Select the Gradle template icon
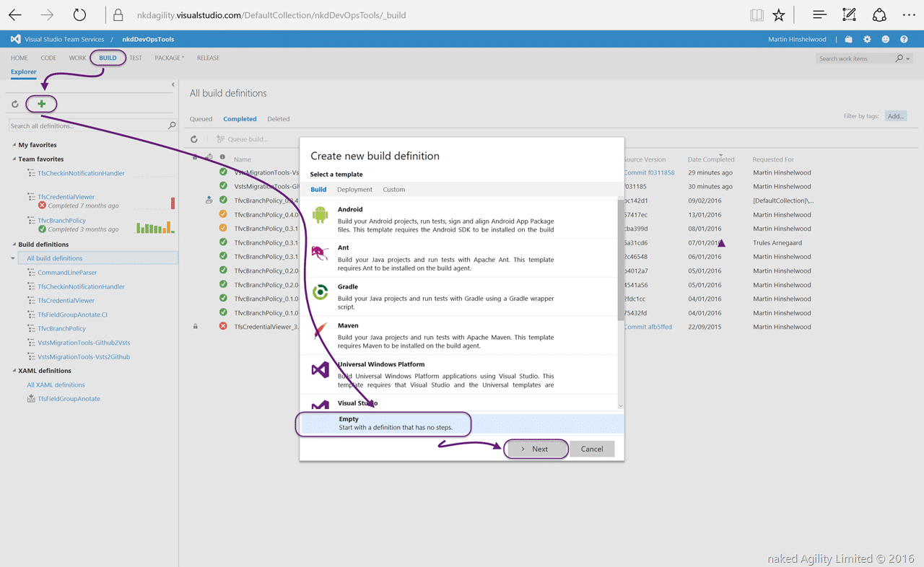 click(321, 293)
